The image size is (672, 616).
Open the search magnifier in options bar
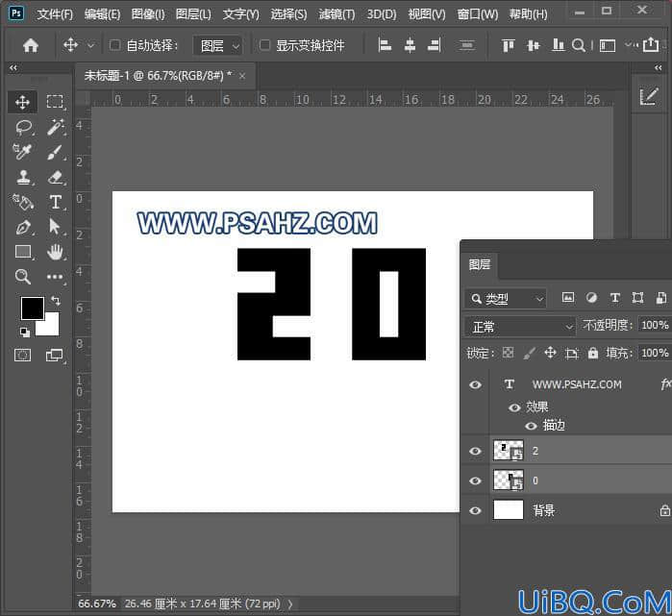579,45
